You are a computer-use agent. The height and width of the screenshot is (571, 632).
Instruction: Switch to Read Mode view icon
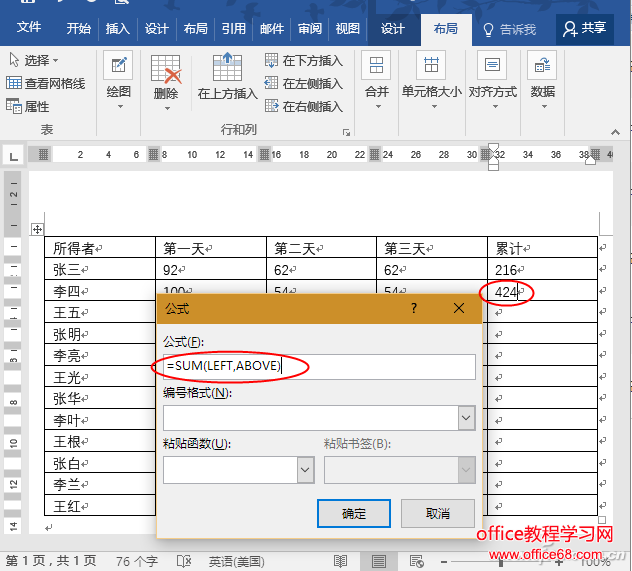click(340, 561)
